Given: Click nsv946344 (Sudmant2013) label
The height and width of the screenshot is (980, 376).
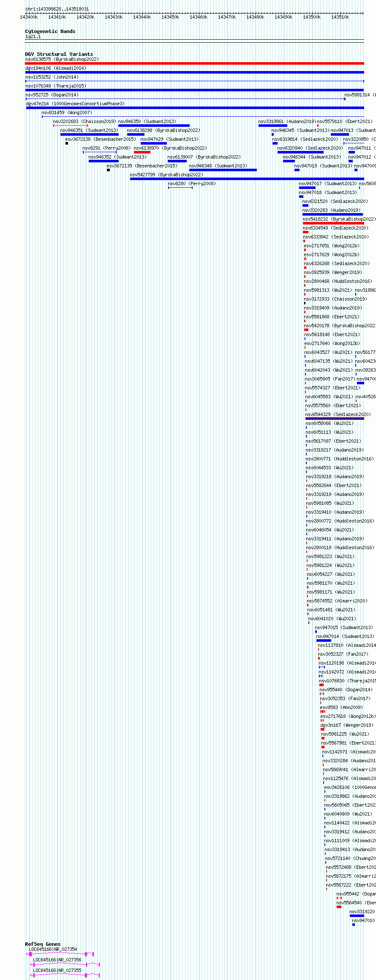Looking at the screenshot, I should click(312, 157).
